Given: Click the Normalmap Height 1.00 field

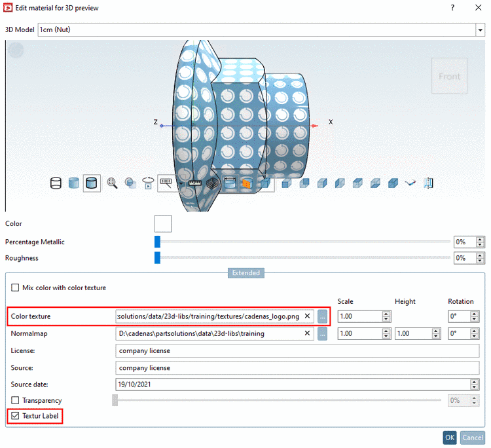Looking at the screenshot, I should coord(414,333).
